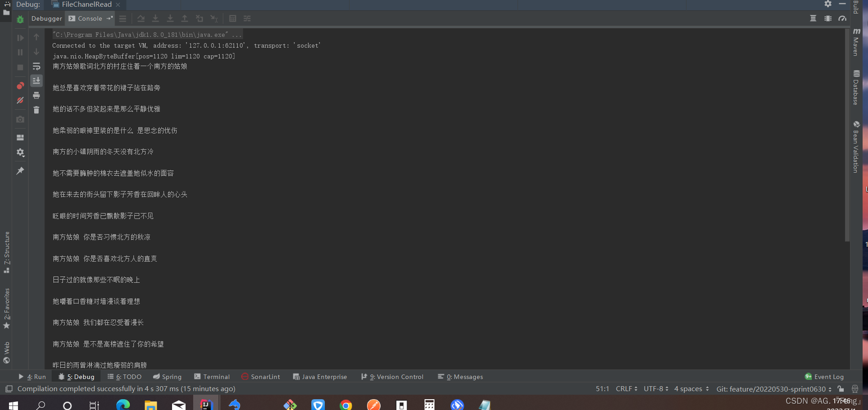Change the UTF-8 file encoding
The width and height of the screenshot is (868, 410).
[656, 389]
